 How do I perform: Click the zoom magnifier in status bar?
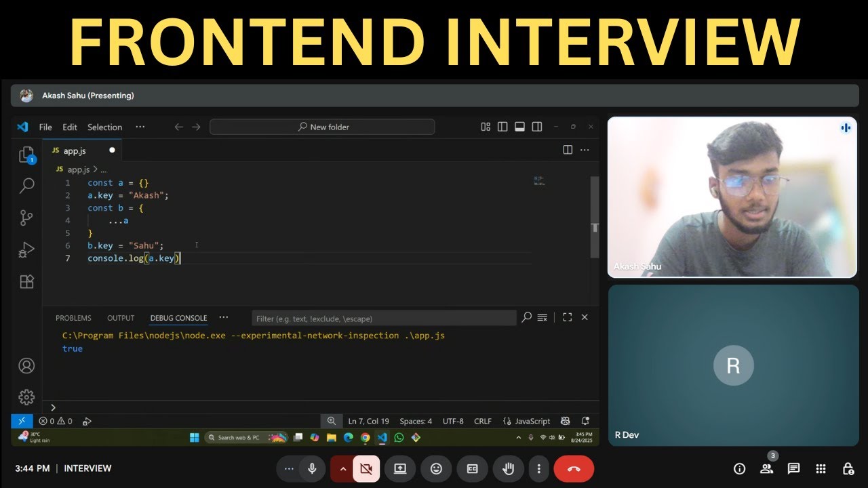(x=331, y=421)
